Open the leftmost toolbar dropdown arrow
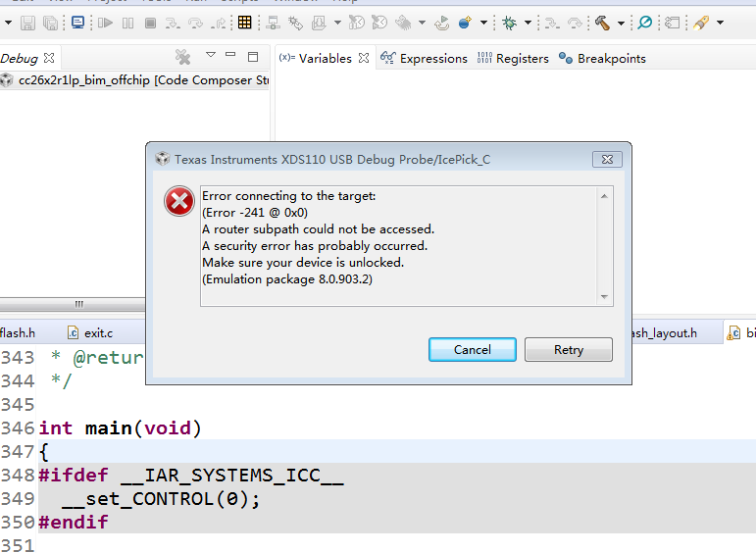 pyautogui.click(x=8, y=23)
